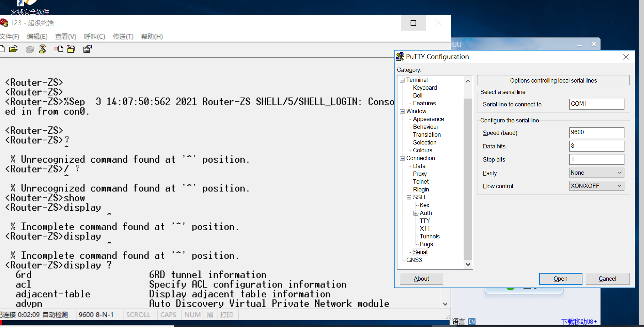The height and width of the screenshot is (327, 644).
Task: Open the 查看(V) menu
Action: point(66,36)
